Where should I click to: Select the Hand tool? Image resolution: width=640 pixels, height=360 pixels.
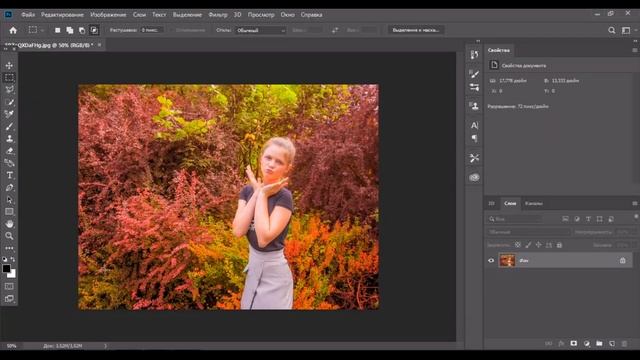point(9,224)
